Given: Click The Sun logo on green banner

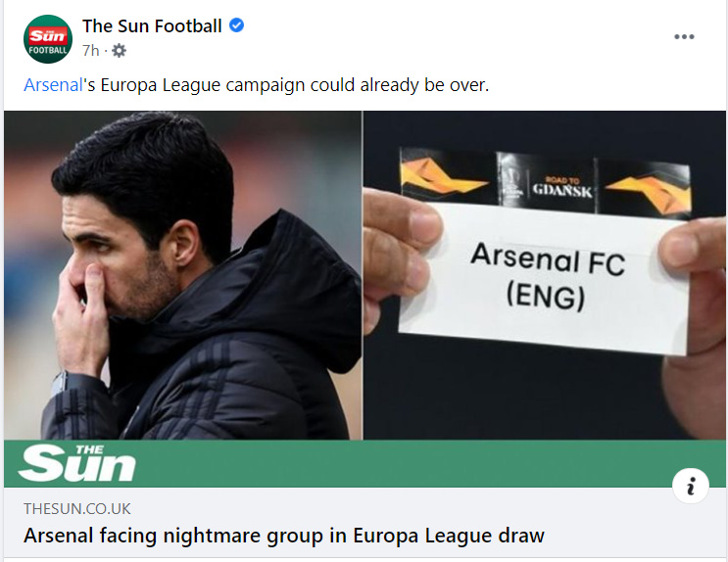Looking at the screenshot, I should 77,463.
